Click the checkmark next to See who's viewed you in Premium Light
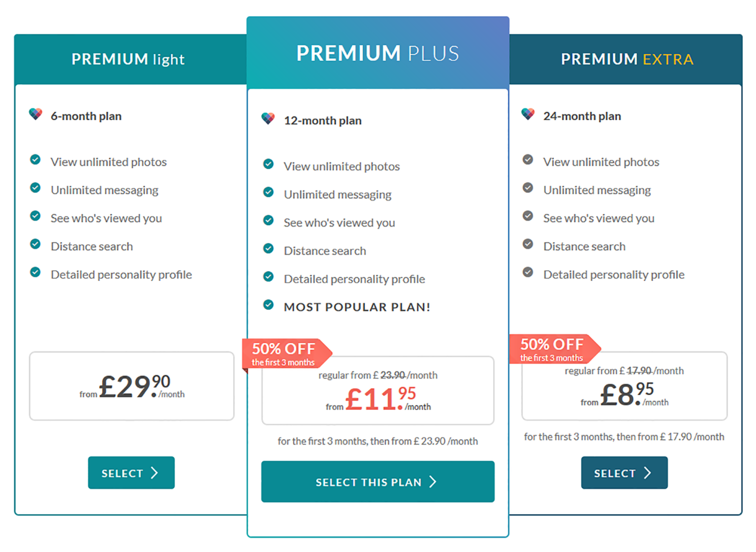Screen dimensions: 756x552 tap(35, 216)
